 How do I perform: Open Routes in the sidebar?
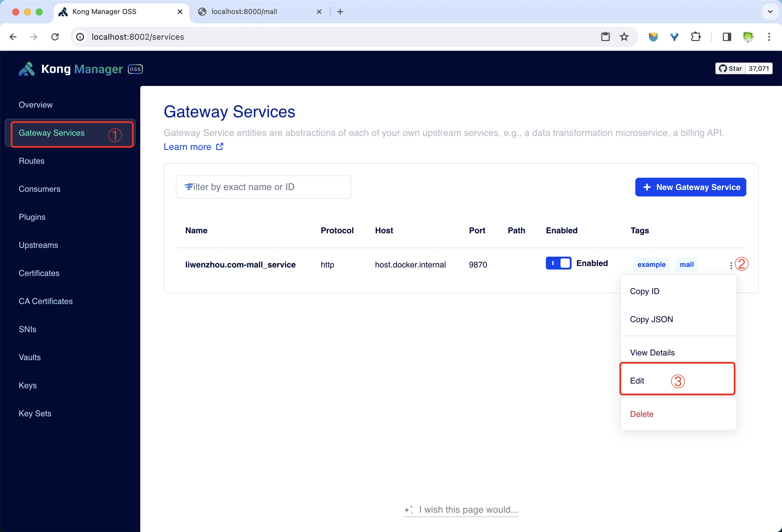click(32, 161)
